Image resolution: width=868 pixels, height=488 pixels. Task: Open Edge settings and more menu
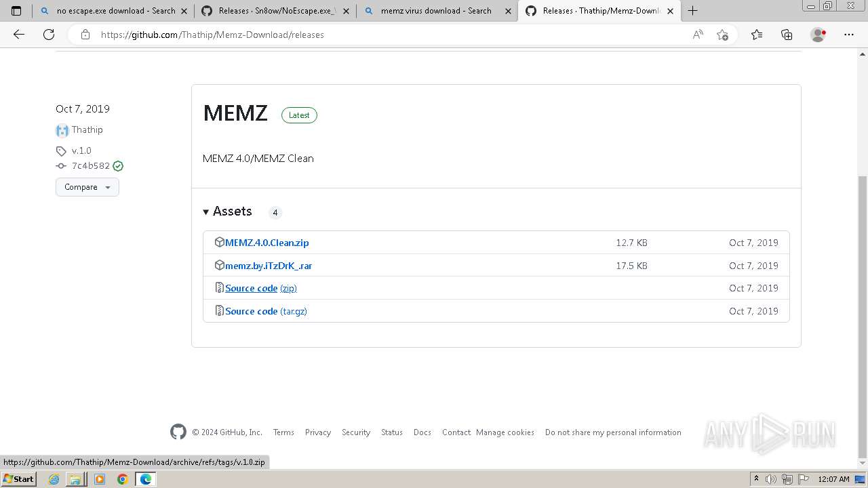(x=849, y=35)
